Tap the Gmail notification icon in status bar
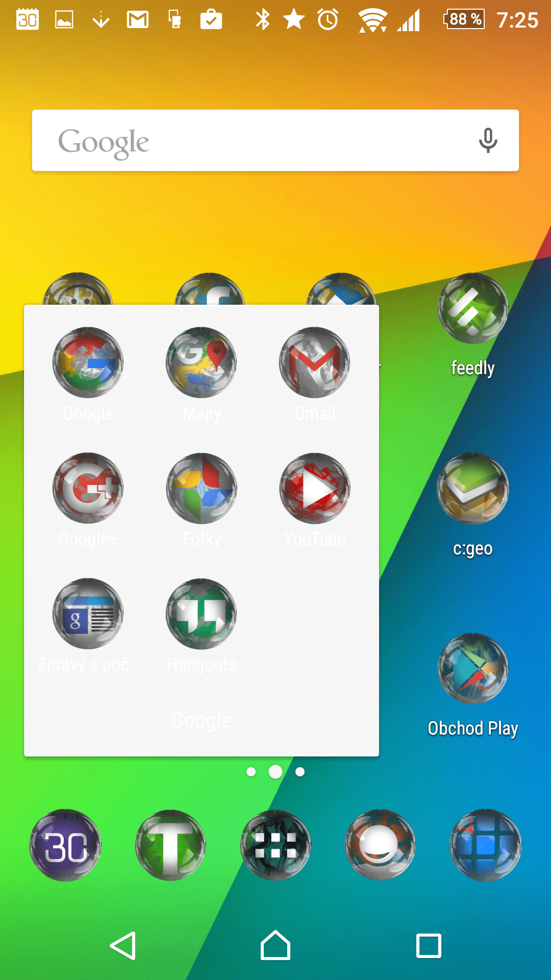Image resolution: width=551 pixels, height=980 pixels. point(138,20)
